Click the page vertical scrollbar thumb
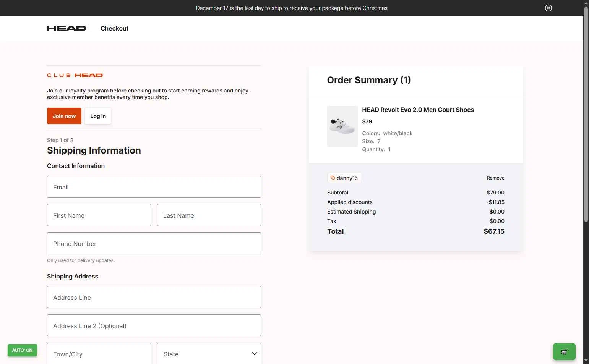Screen dimensions: 589x364 point(586,115)
